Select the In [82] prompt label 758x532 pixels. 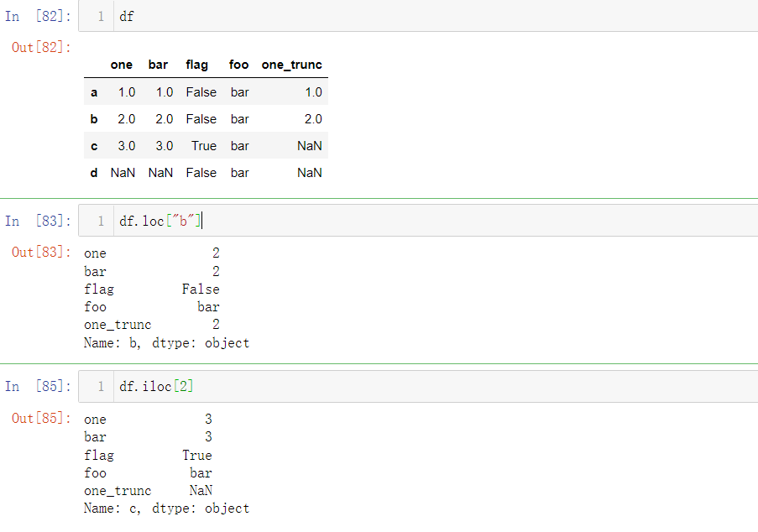38,16
